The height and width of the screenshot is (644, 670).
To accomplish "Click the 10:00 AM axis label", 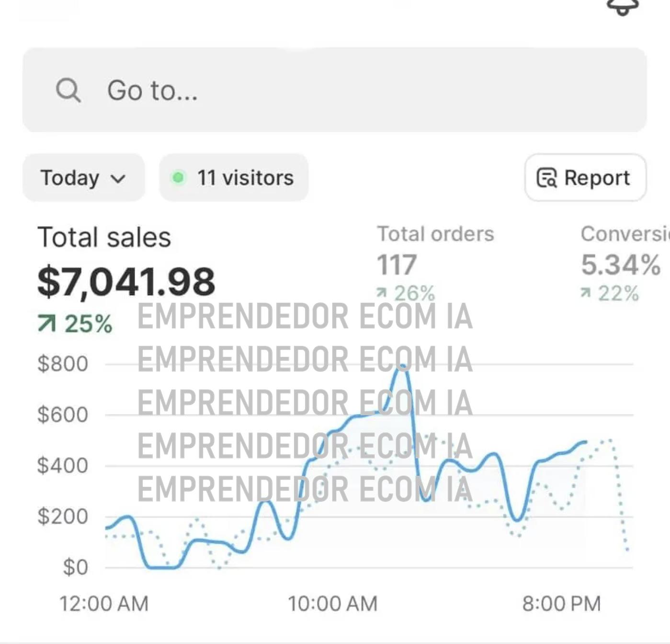I will coord(332,604).
